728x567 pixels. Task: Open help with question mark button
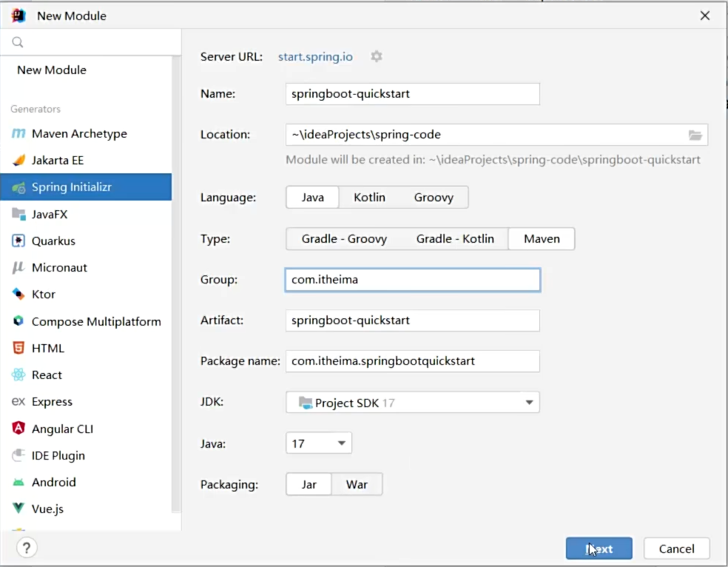27,548
